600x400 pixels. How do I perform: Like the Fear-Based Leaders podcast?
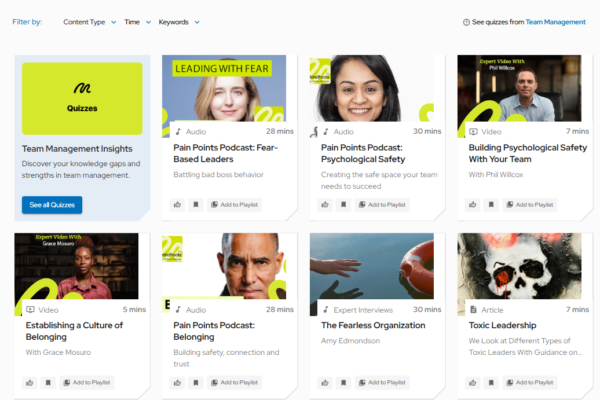coord(177,204)
